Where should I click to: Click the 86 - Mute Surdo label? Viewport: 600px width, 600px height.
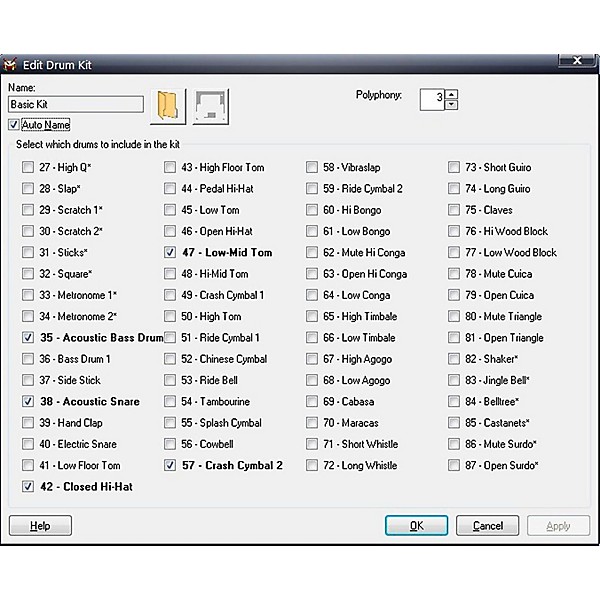pos(501,444)
